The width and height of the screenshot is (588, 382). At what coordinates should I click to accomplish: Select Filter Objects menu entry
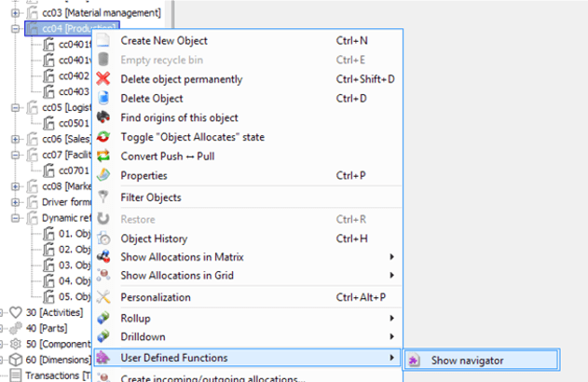coord(248,198)
